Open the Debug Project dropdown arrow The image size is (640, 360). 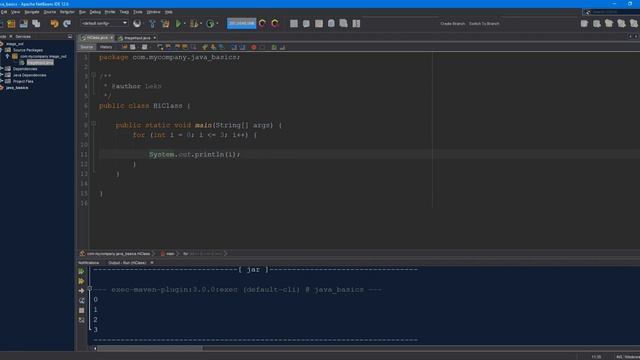pos(201,24)
